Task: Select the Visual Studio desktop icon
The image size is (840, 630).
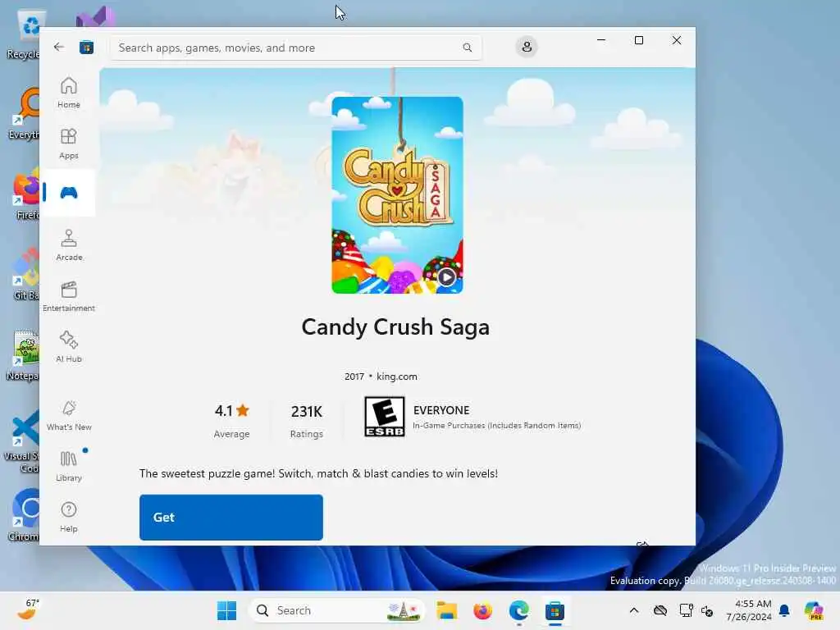Action: [x=95, y=17]
